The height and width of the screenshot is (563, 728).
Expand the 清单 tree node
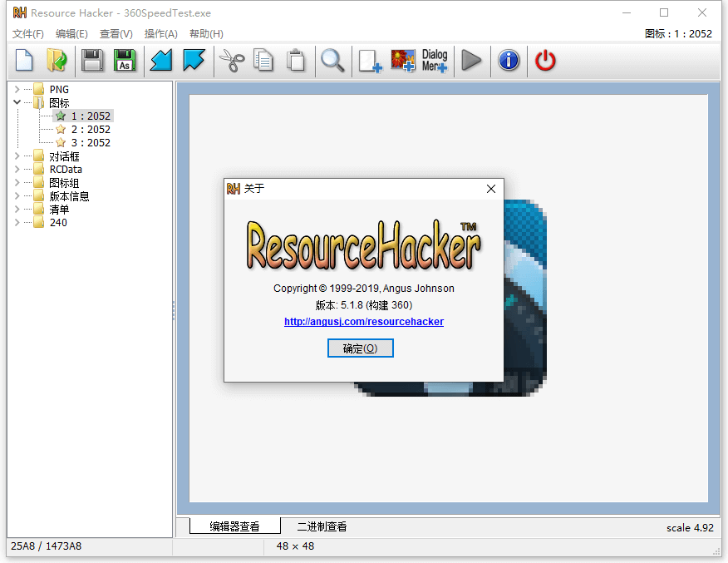pos(17,209)
